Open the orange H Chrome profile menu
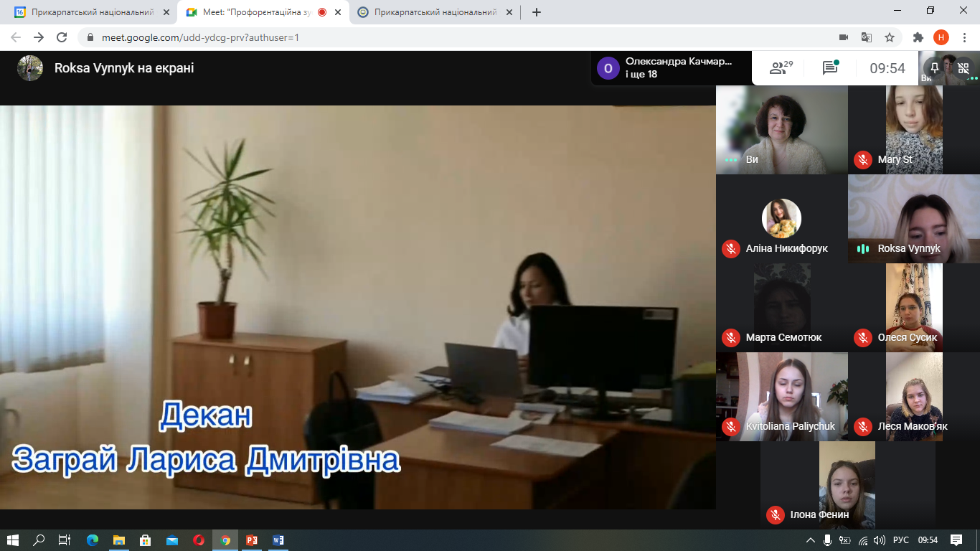 click(941, 37)
